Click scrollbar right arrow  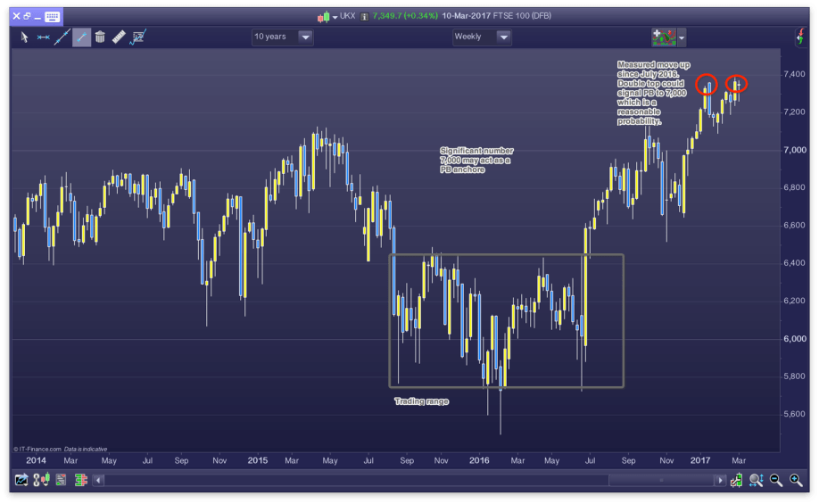[719, 480]
